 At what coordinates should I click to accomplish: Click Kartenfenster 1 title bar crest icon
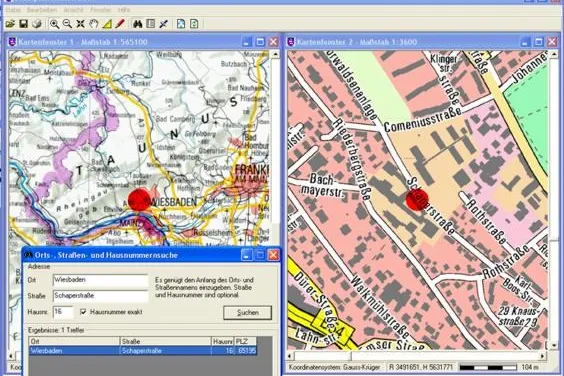tap(12, 42)
